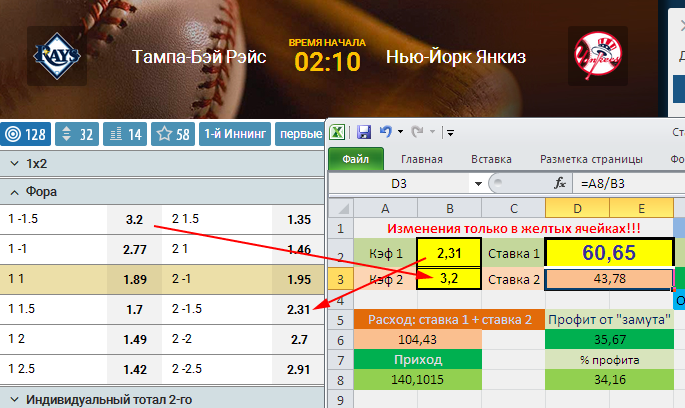Click the formula bar with =A8/B3
The image size is (685, 408).
click(628, 183)
